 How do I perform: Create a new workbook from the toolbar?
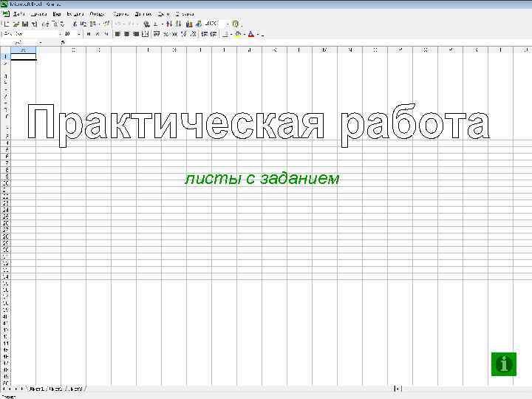[x=7, y=24]
